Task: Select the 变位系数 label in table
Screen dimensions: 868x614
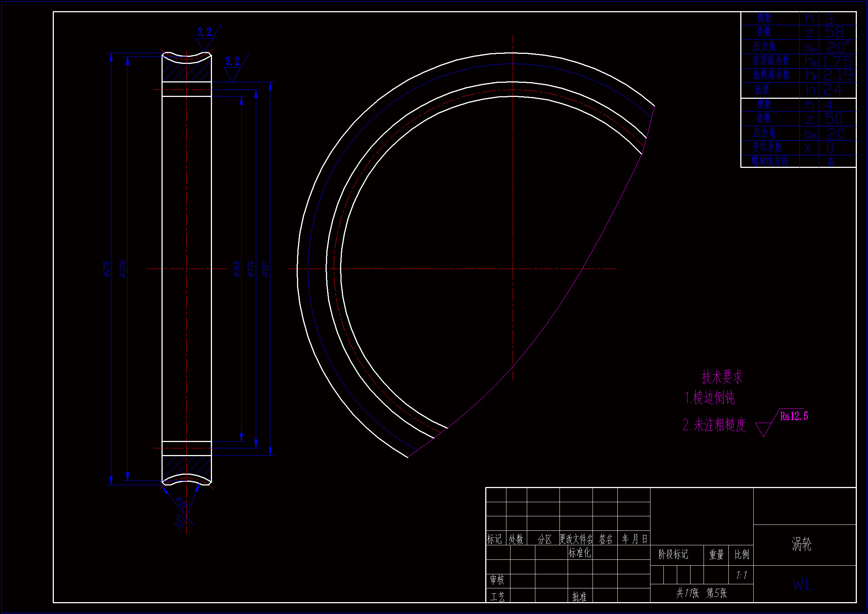Action: (x=767, y=147)
